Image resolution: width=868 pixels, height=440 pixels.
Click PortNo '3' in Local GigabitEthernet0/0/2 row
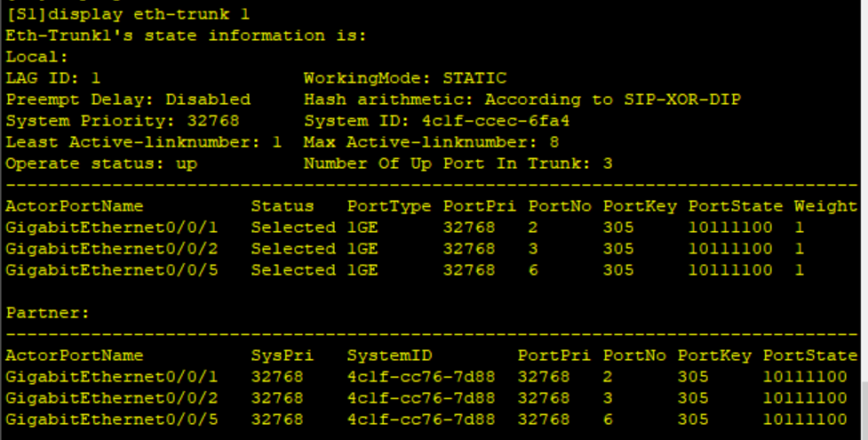pos(533,249)
